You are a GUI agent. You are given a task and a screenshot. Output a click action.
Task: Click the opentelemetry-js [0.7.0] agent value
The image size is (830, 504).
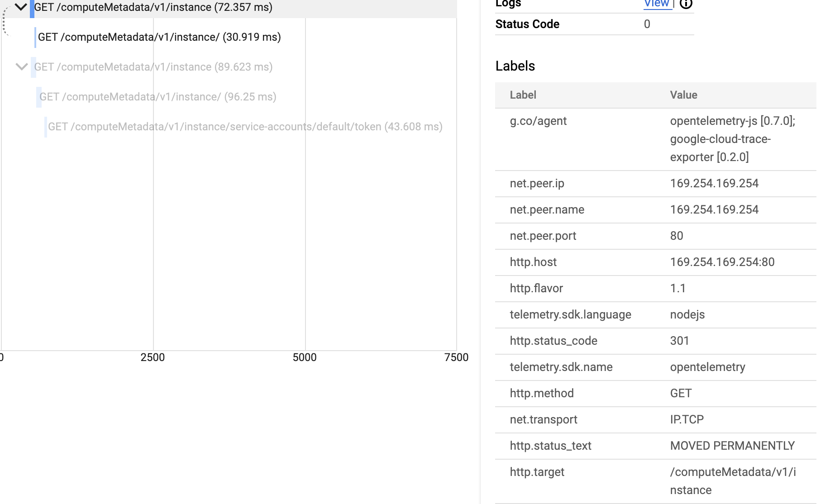click(x=733, y=139)
